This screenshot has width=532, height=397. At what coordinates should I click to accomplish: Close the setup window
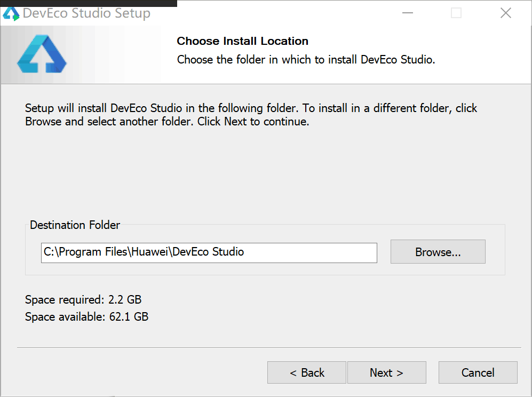505,13
